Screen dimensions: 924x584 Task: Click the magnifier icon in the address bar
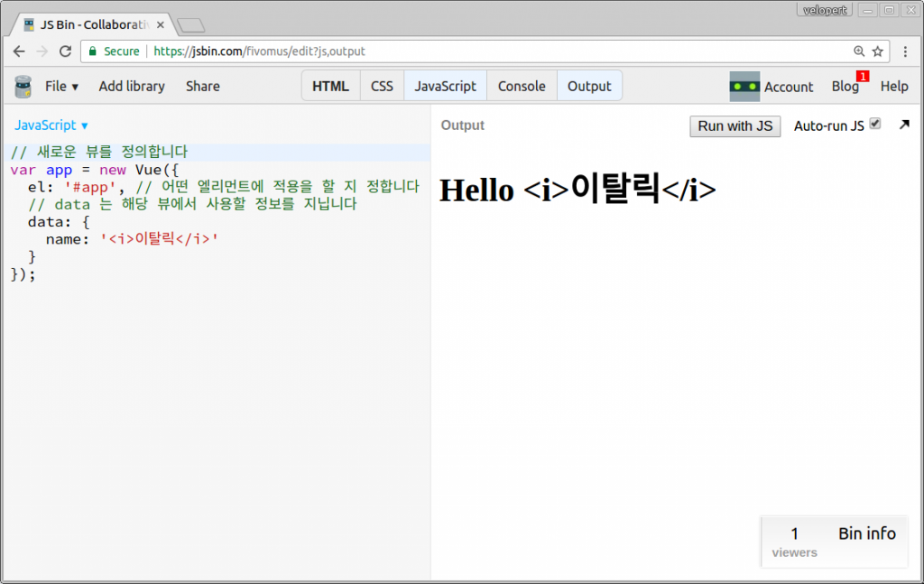[858, 51]
